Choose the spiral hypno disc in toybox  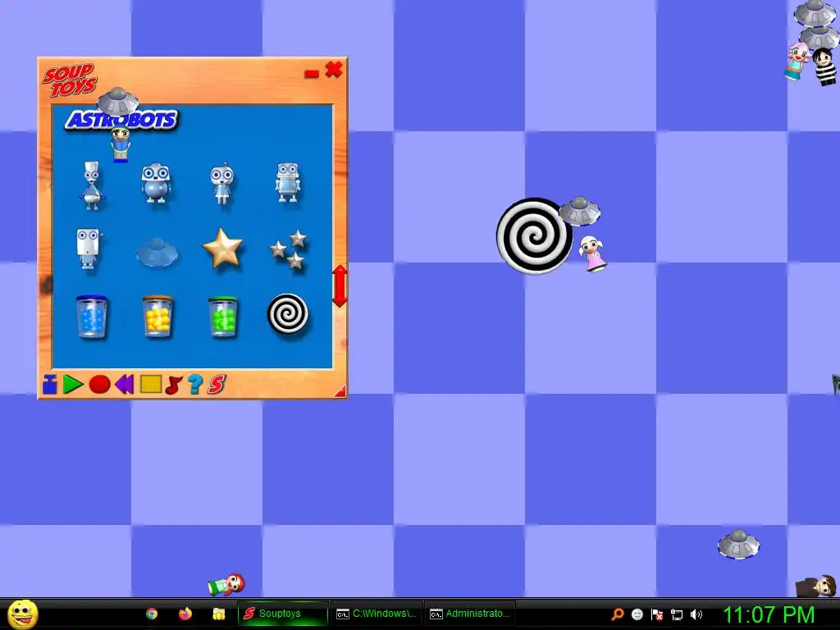288,314
